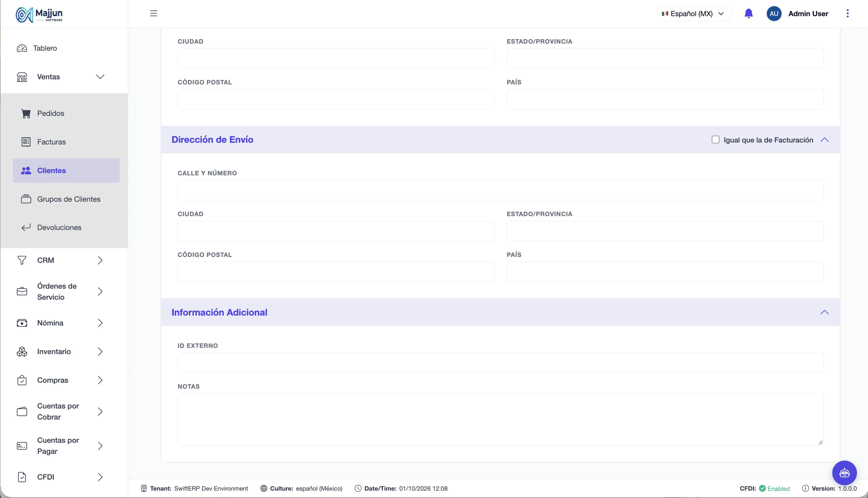Collapse the Ventas menu section
868x498 pixels.
pos(100,77)
